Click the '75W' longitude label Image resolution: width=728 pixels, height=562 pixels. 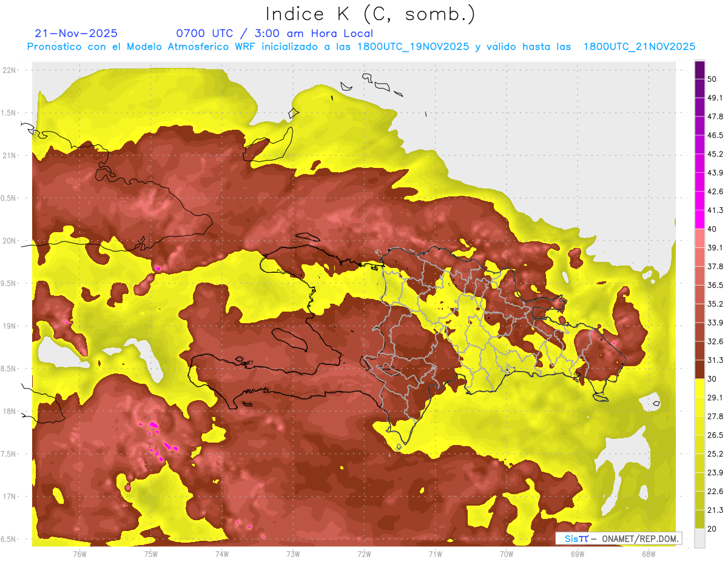(x=150, y=554)
